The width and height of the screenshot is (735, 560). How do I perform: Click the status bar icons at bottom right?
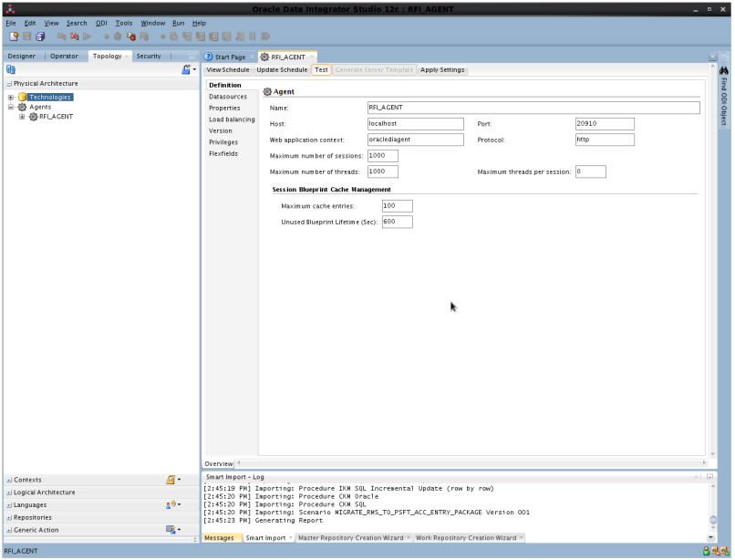(x=716, y=552)
